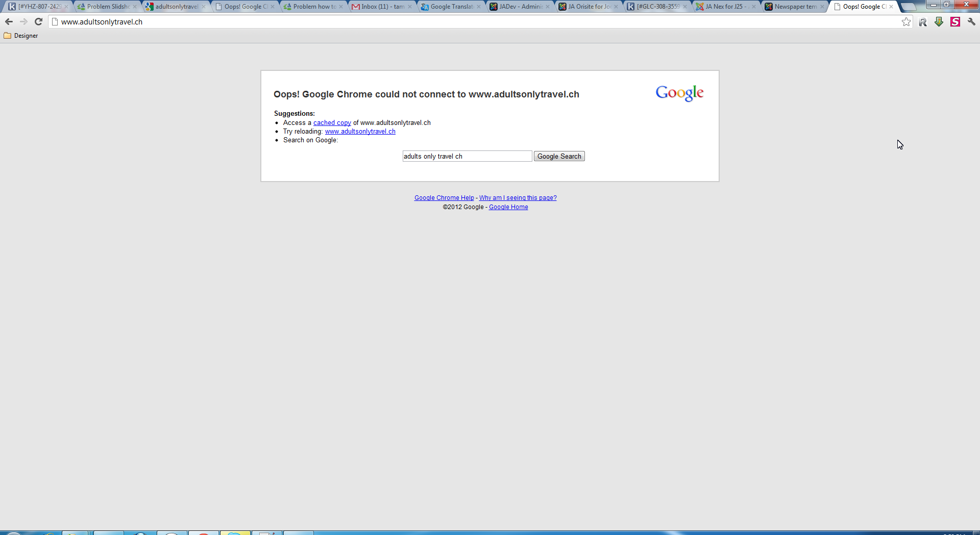
Task: Close the JADev - Admin tab
Action: [x=548, y=7]
